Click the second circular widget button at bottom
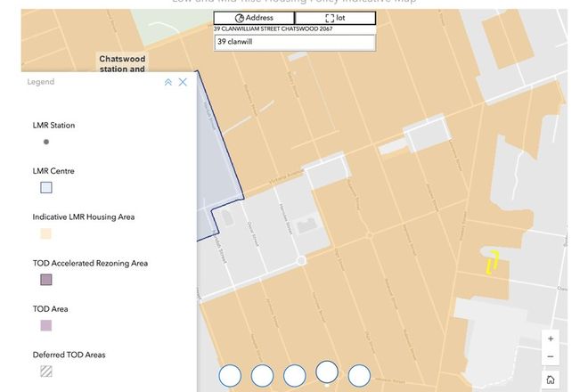Viewport: 588px width, 392px height. (263, 376)
